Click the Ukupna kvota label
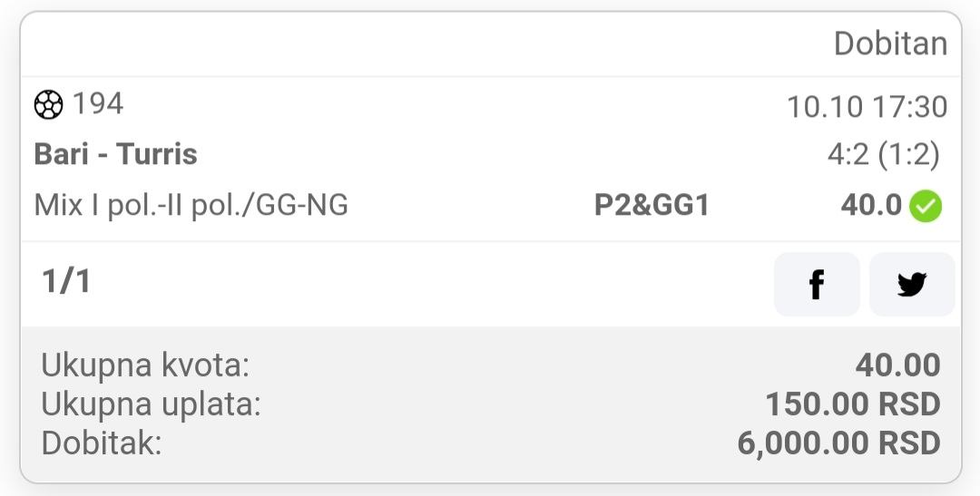The width and height of the screenshot is (980, 496). (x=145, y=365)
